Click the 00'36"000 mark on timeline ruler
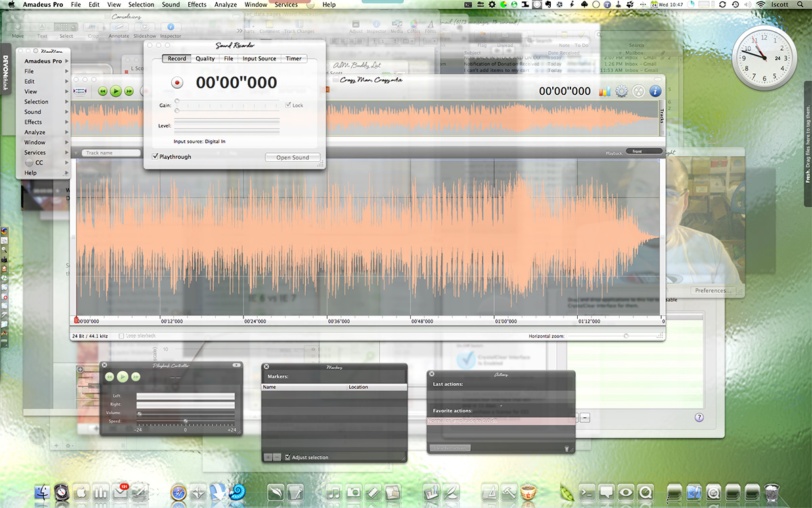This screenshot has height=508, width=812. pos(340,322)
